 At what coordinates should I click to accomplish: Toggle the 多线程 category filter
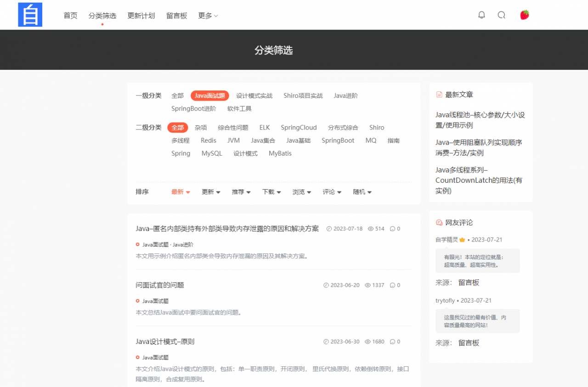pyautogui.click(x=181, y=140)
